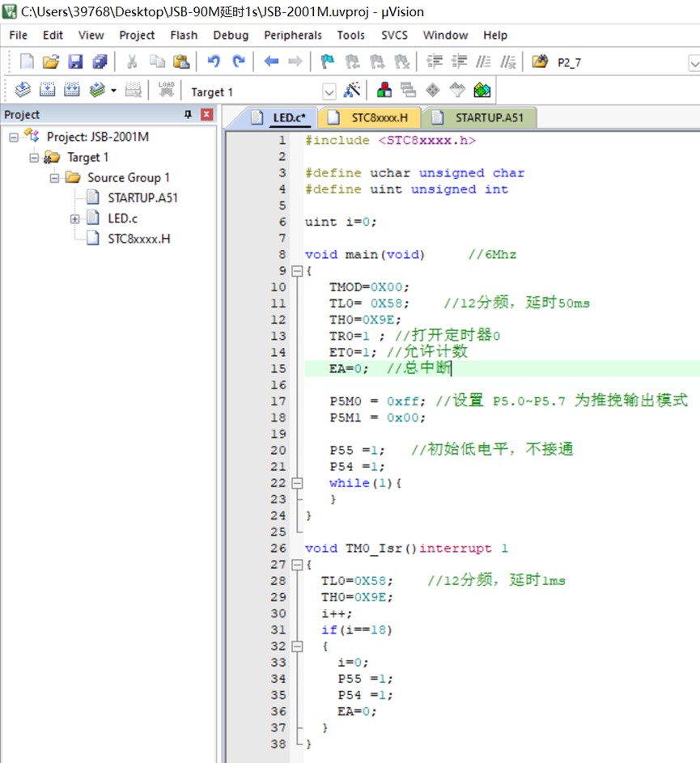Screen dimensions: 700x763
Task: Collapse Source Group 1 node
Action: click(54, 178)
